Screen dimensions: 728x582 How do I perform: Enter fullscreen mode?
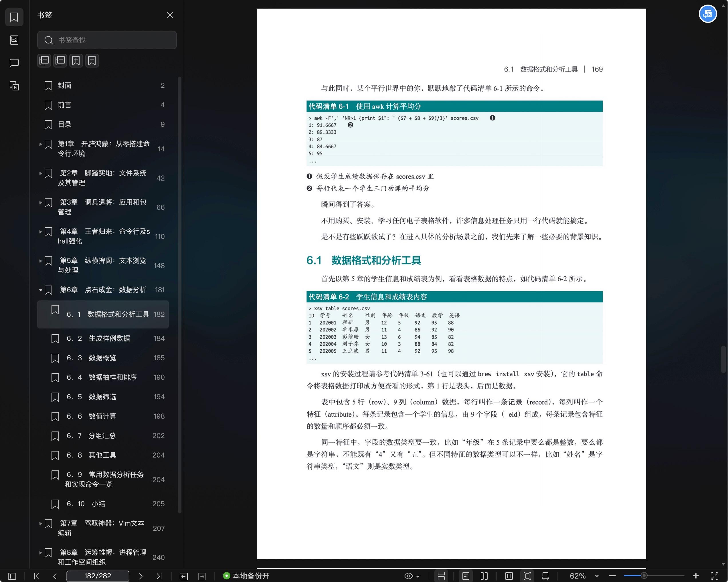pos(715,576)
